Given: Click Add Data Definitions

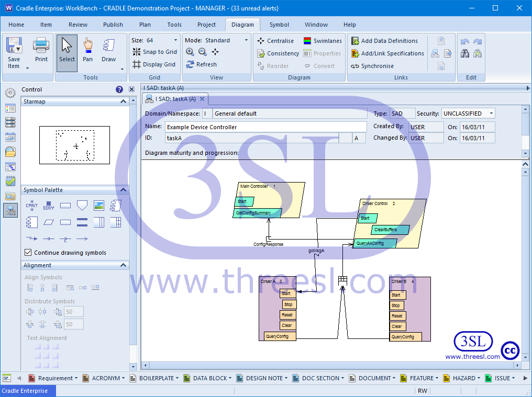Looking at the screenshot, I should point(387,41).
